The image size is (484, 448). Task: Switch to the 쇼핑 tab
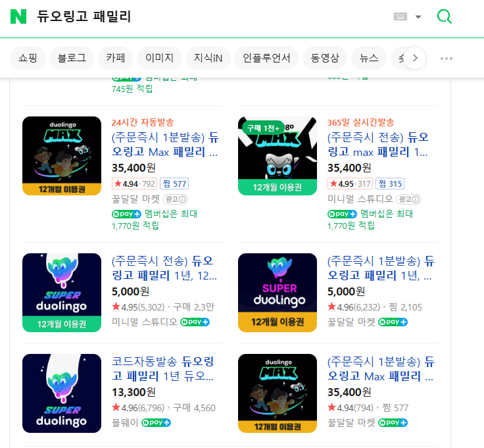click(28, 58)
